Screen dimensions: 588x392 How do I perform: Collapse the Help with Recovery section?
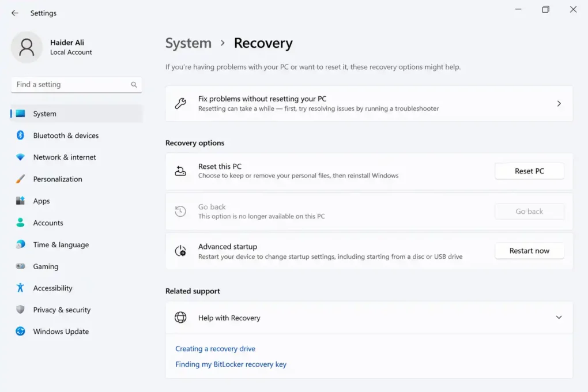[x=559, y=318]
